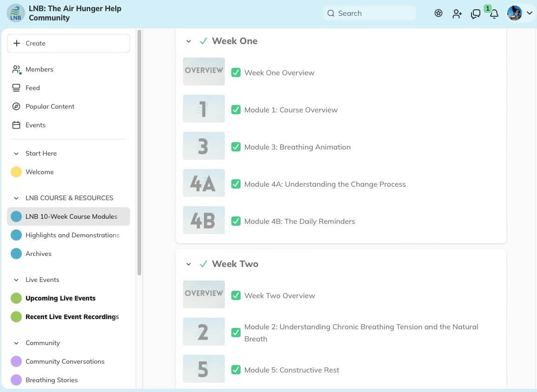Click the Module 5 number thumbnail
This screenshot has width=537, height=392.
(204, 369)
